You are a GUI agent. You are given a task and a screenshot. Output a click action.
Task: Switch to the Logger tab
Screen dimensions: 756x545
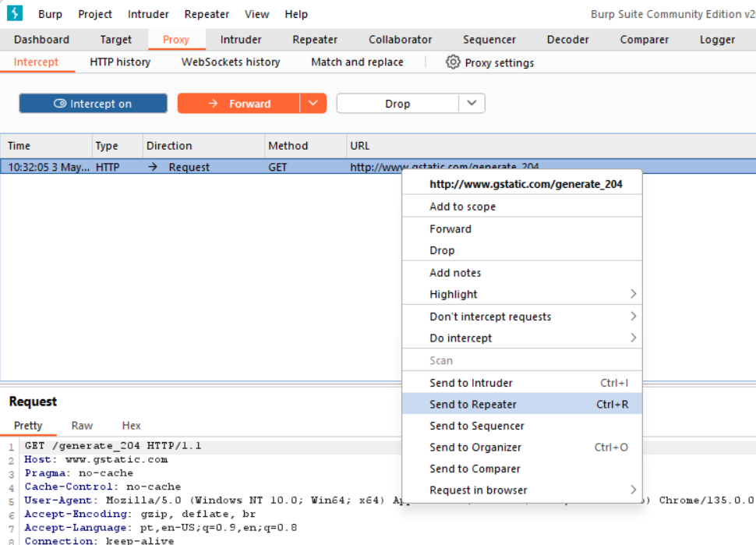(x=718, y=40)
